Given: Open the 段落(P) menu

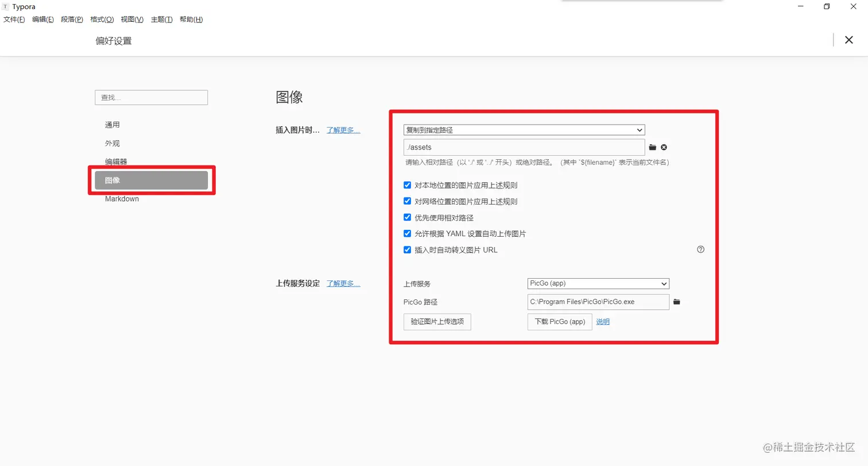Looking at the screenshot, I should pyautogui.click(x=72, y=20).
